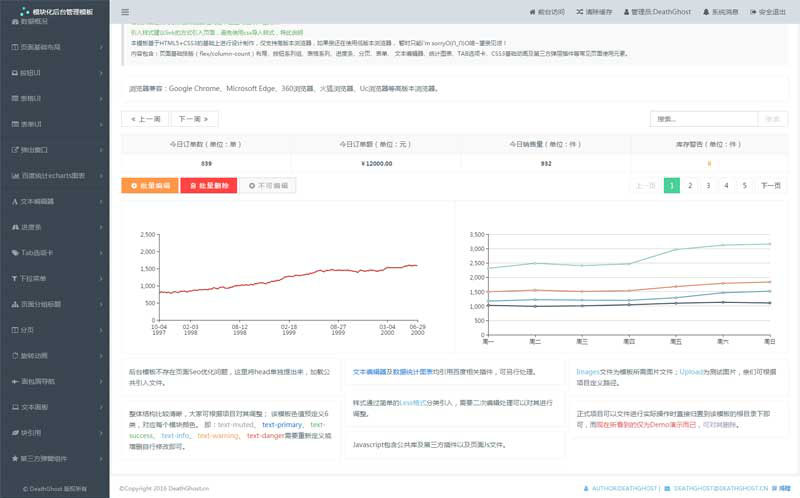Open the 弹出窗口 sidebar menu item
Viewport: 800px width, 498px height.
(x=55, y=150)
